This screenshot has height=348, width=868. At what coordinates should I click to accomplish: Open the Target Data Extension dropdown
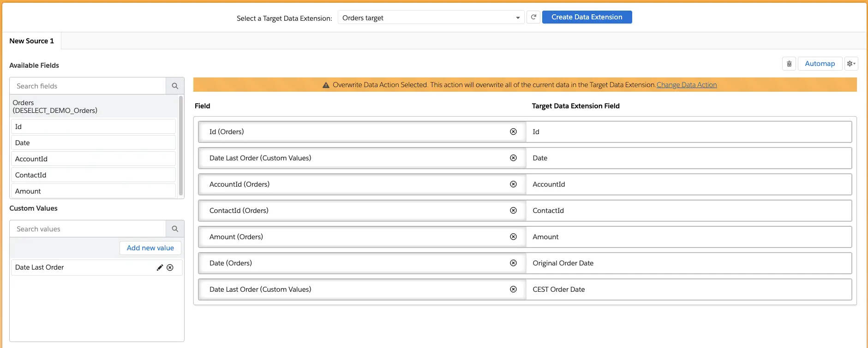click(431, 18)
